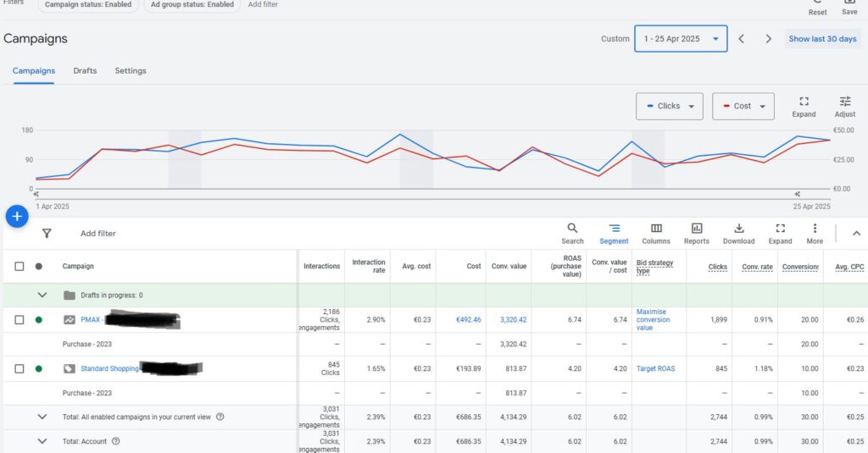Tick the select-all campaigns header checkbox
868x453 pixels.
pyautogui.click(x=19, y=266)
